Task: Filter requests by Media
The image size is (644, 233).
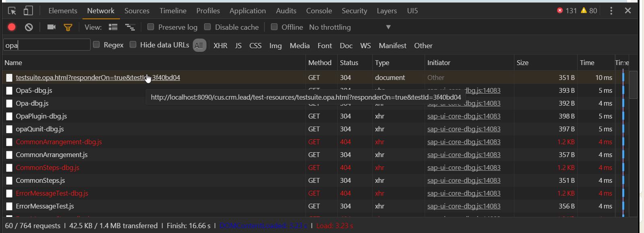Action: pyautogui.click(x=299, y=46)
